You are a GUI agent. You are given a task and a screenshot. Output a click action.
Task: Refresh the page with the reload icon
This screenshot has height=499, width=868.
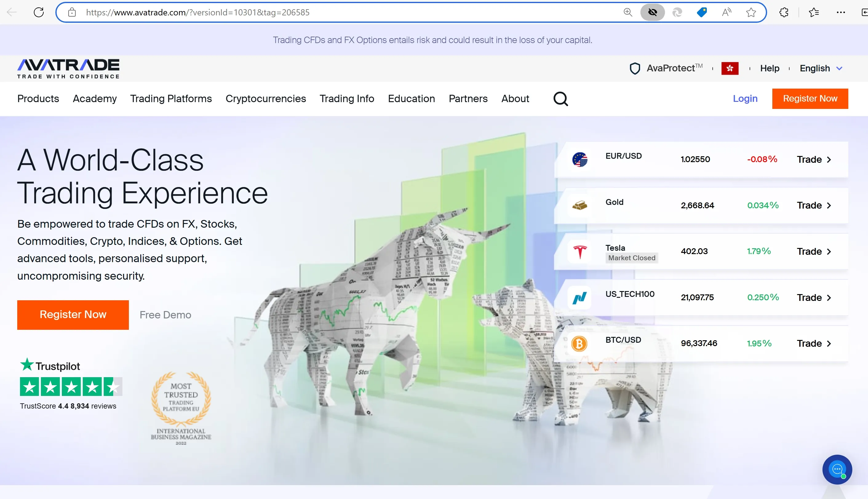(39, 12)
